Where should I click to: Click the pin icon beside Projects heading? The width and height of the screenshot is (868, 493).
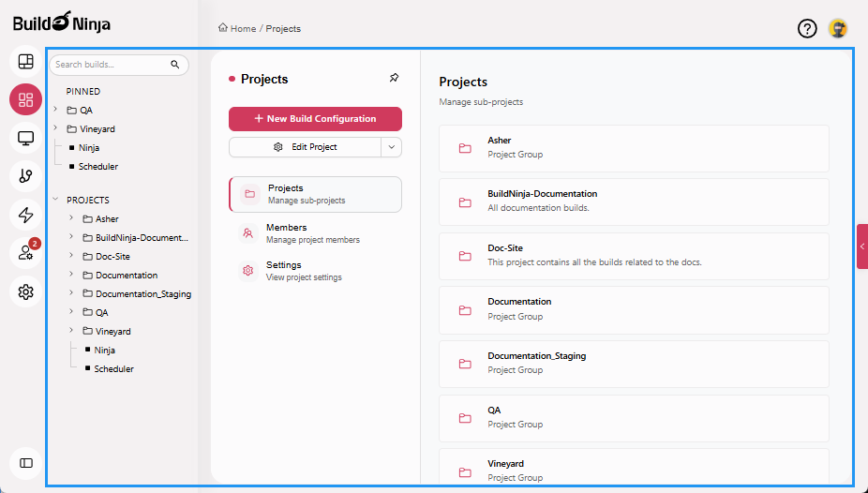[394, 78]
